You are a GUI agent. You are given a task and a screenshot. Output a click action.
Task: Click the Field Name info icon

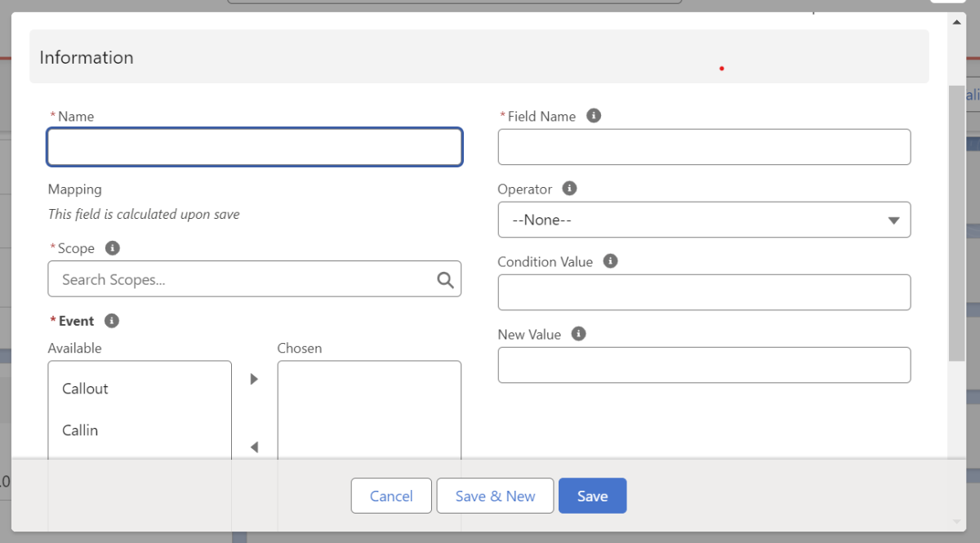tap(595, 116)
